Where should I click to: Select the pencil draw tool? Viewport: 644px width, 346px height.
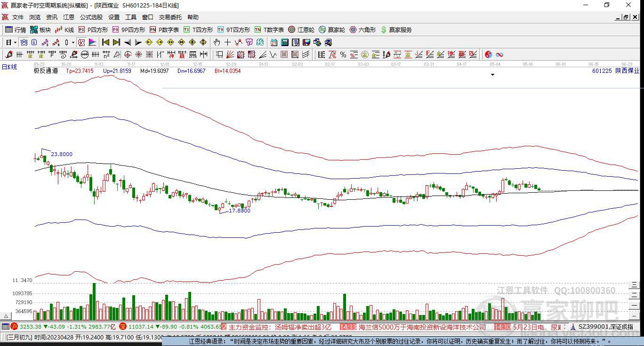(8, 55)
